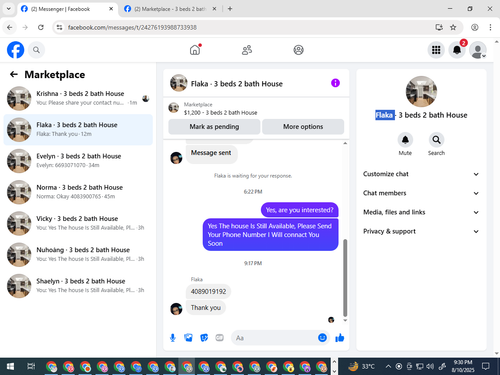The image size is (500, 375).
Task: Open Windows Task View
Action: (31, 367)
